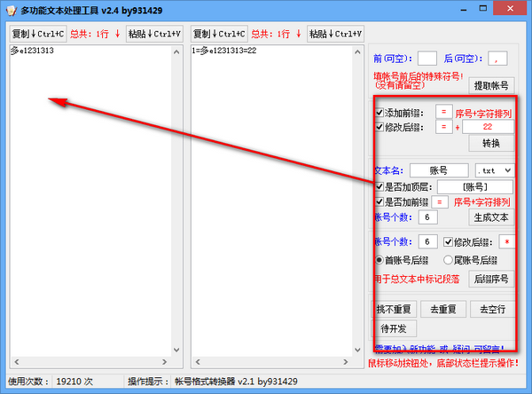
Task: Click the right panel's 复制 Ctrl+C button
Action: coord(218,34)
